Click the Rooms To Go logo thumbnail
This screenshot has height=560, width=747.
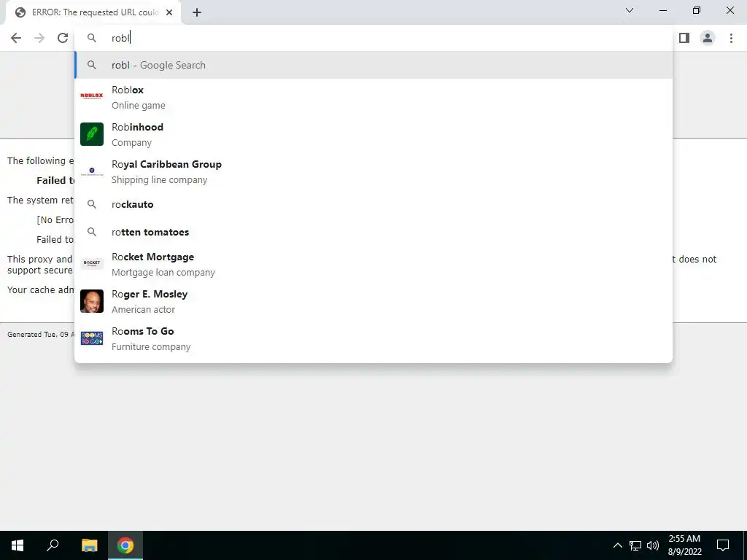(x=92, y=338)
